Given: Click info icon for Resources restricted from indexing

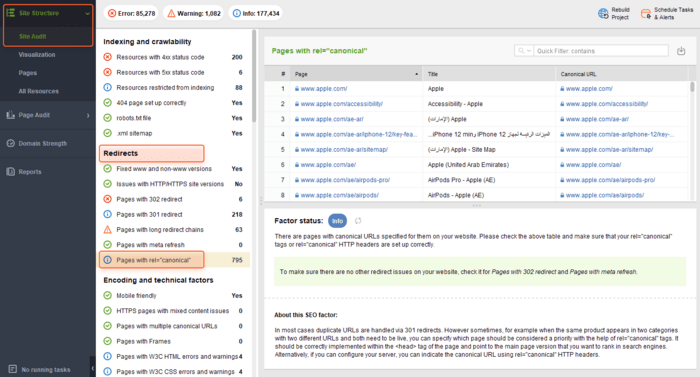Looking at the screenshot, I should coord(108,88).
